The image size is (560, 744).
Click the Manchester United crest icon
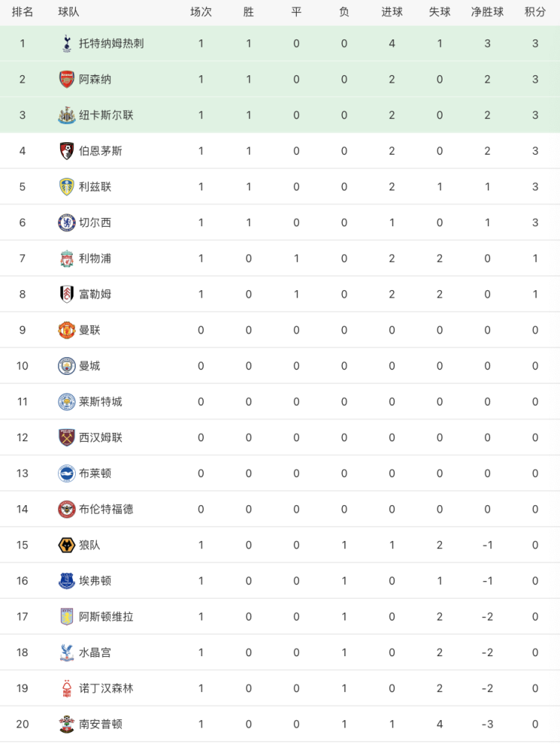[x=67, y=330]
